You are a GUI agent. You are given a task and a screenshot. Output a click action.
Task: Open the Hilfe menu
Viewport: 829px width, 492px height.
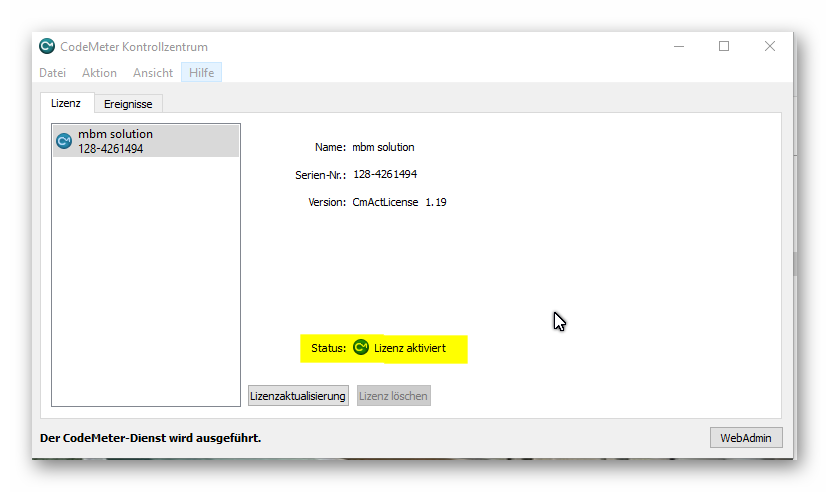pos(201,73)
